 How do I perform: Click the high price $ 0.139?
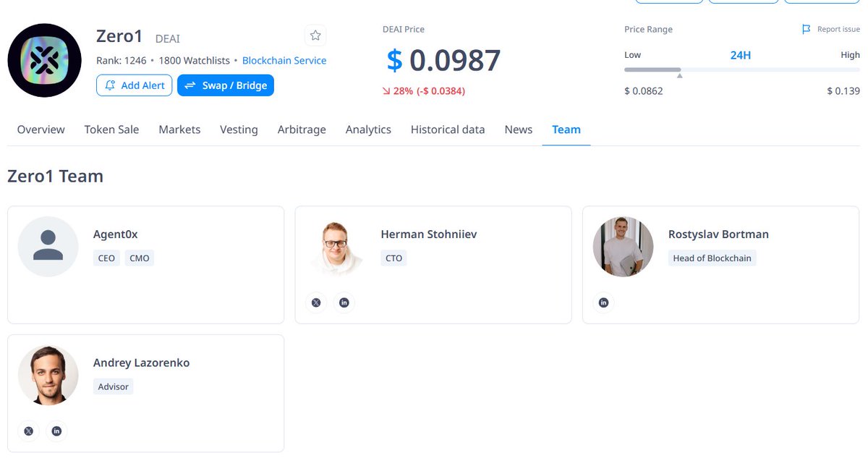coord(843,91)
